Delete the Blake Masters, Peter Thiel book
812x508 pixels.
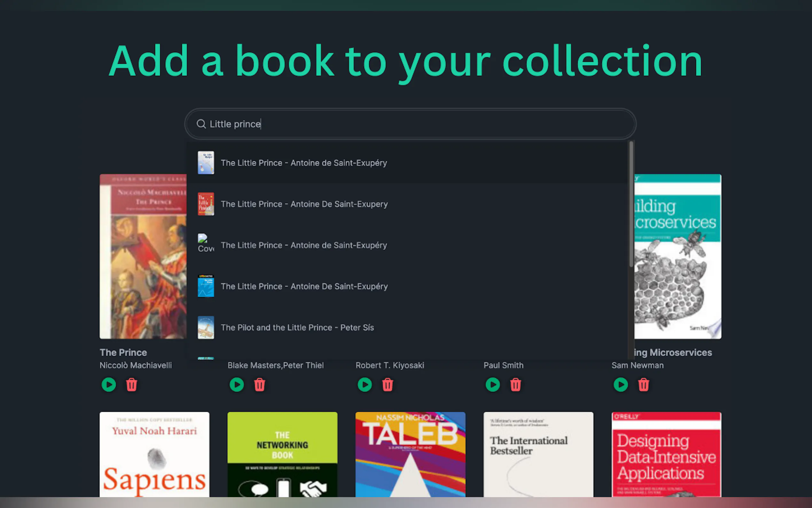(x=260, y=385)
